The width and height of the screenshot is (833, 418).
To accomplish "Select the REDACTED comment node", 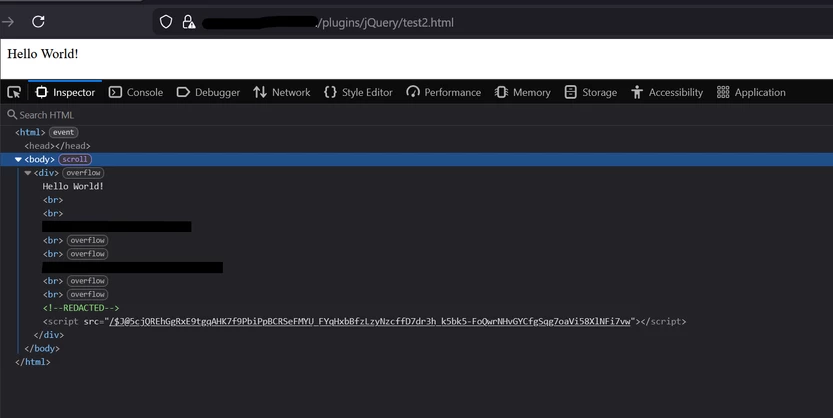I will [81, 308].
